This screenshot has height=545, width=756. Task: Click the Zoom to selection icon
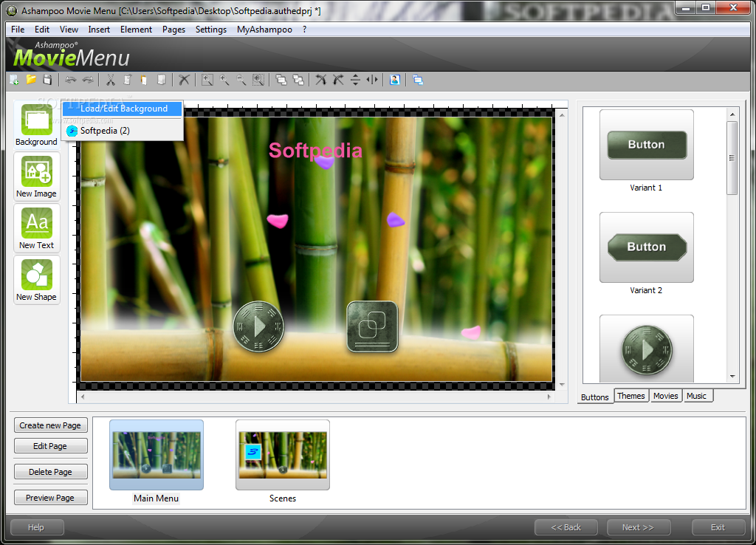[258, 80]
